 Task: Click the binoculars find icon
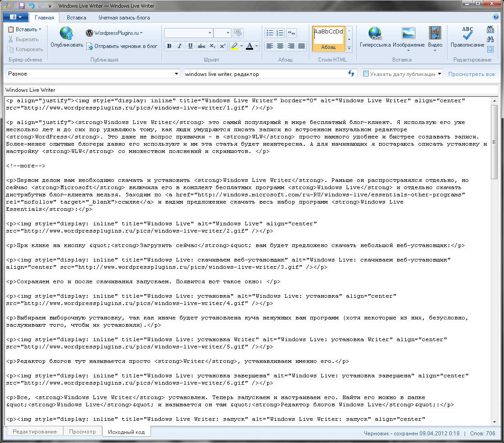coord(490,39)
